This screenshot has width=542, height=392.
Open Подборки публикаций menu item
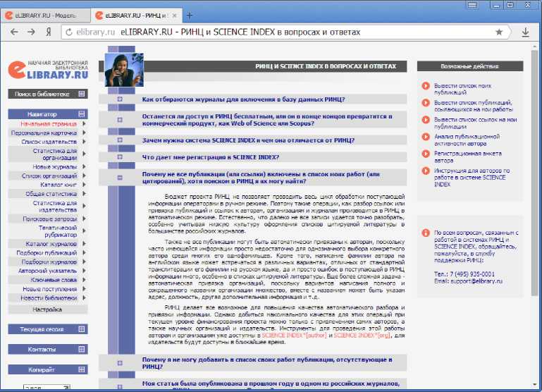point(47,252)
